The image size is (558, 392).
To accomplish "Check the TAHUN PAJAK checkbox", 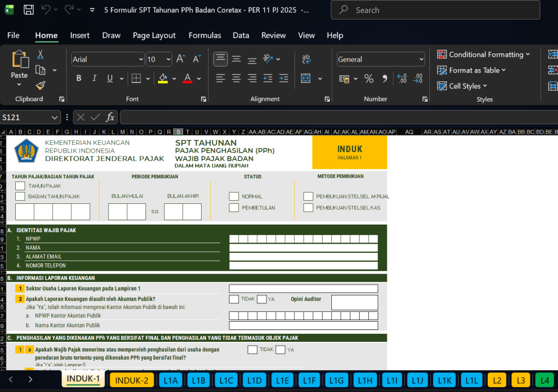I will (x=20, y=186).
